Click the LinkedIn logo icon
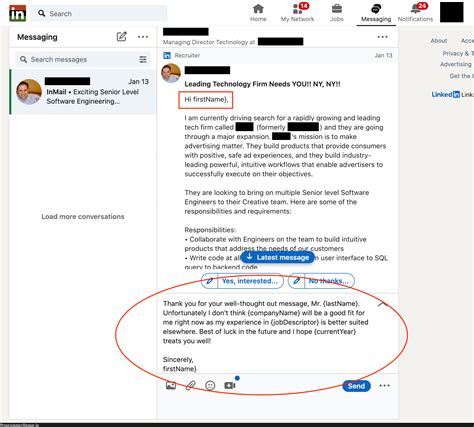 pos(18,13)
